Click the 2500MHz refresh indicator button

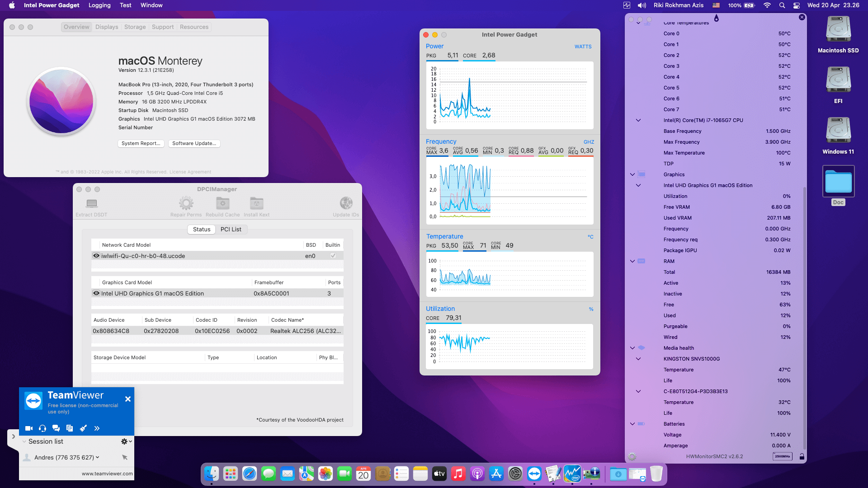(783, 456)
